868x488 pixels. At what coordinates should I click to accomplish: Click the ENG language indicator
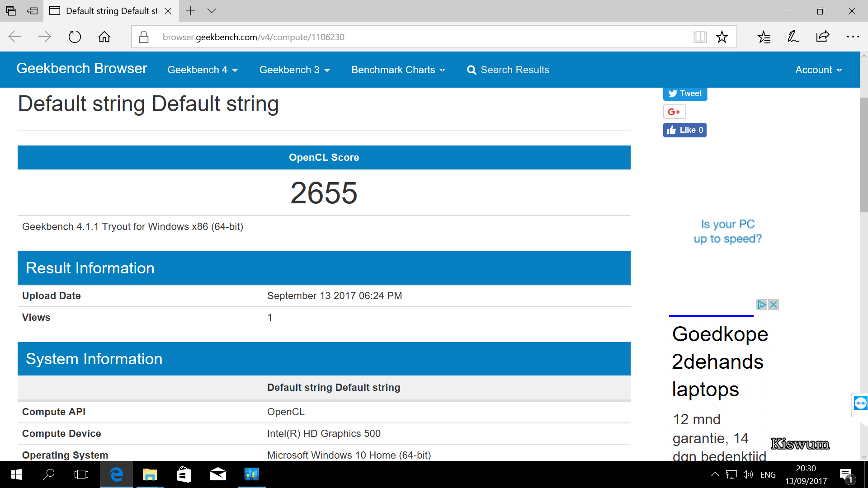pos(768,475)
